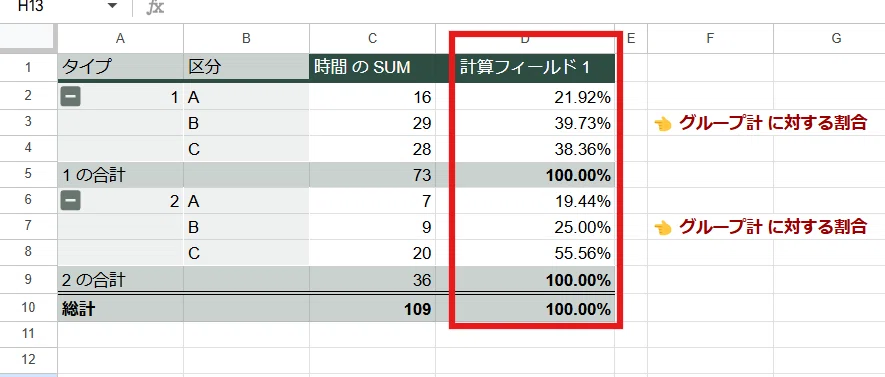Open the Name box dropdown arrow
This screenshot has height=377, width=885.
click(x=112, y=6)
